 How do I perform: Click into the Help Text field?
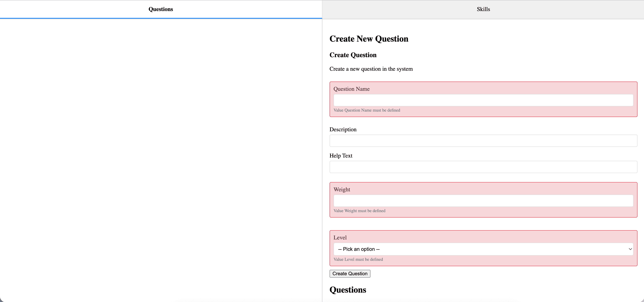click(483, 167)
